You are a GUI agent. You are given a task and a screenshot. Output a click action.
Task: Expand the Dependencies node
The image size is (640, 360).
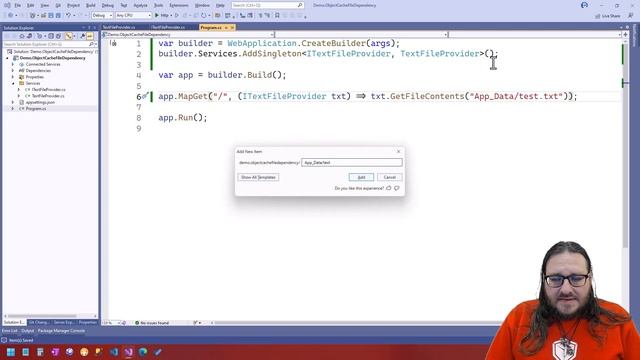pos(13,71)
